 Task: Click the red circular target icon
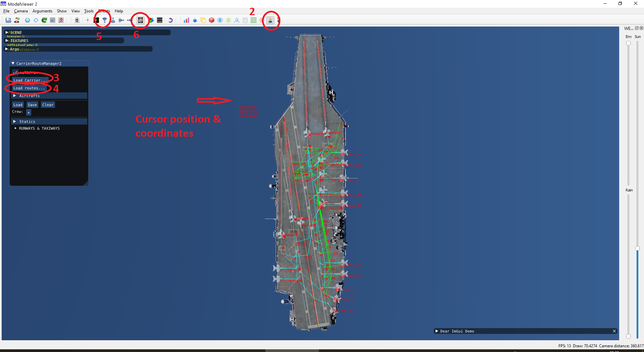262,20
